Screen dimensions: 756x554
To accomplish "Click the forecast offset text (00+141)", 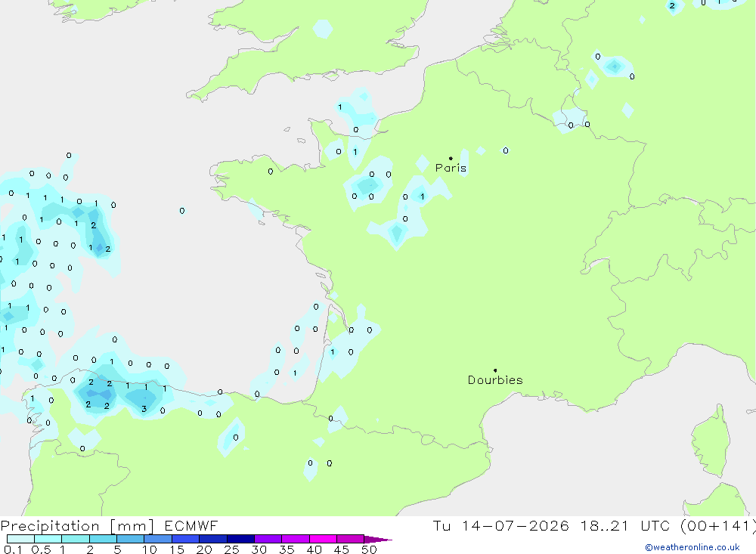I will pos(718,526).
